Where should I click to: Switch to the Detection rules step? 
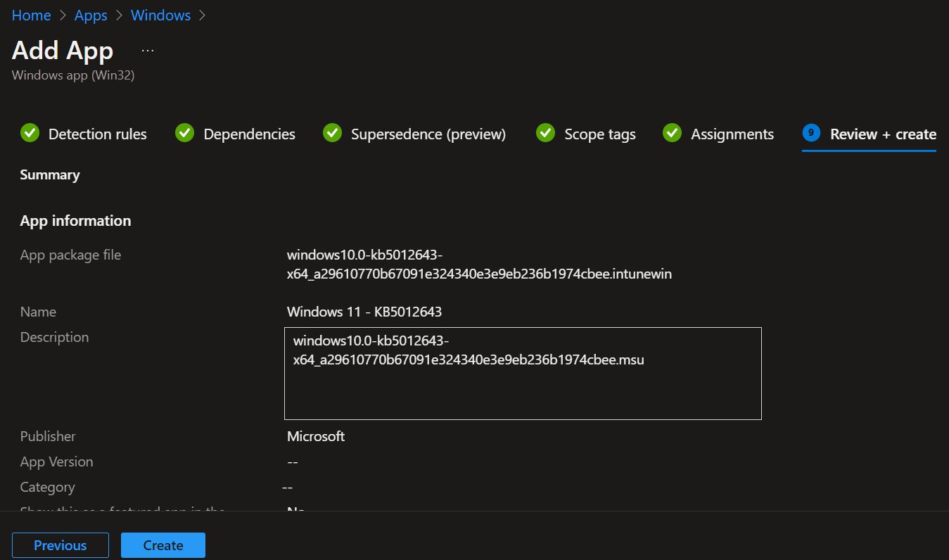point(97,134)
